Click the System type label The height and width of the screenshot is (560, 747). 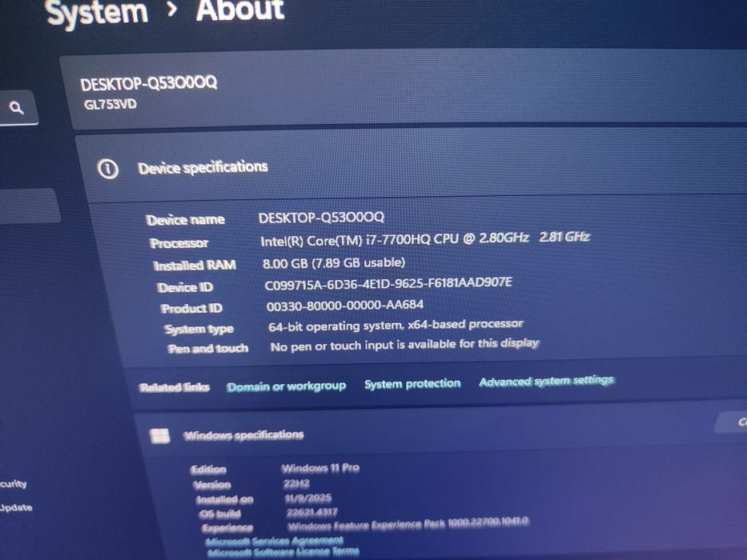199,329
